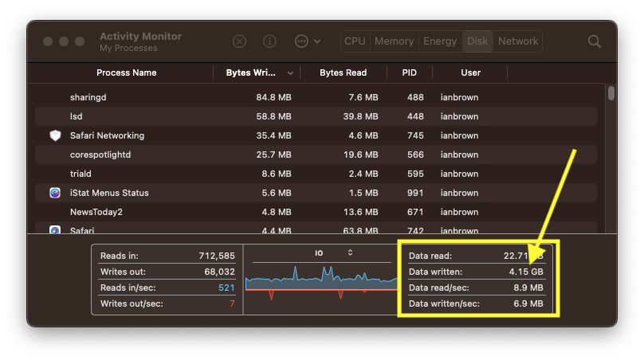This screenshot has width=644, height=360.
Task: Select the lsd process row
Action: tap(316, 116)
